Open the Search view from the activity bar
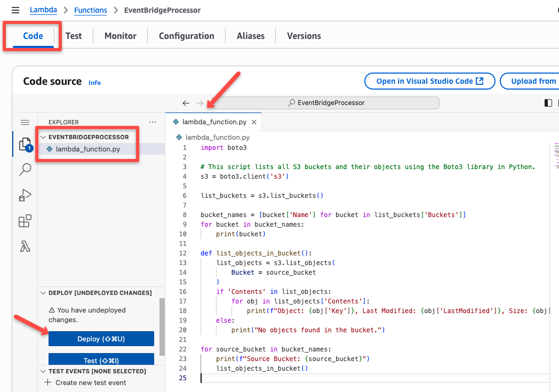Screen dimensions: 559x392 coord(25,170)
